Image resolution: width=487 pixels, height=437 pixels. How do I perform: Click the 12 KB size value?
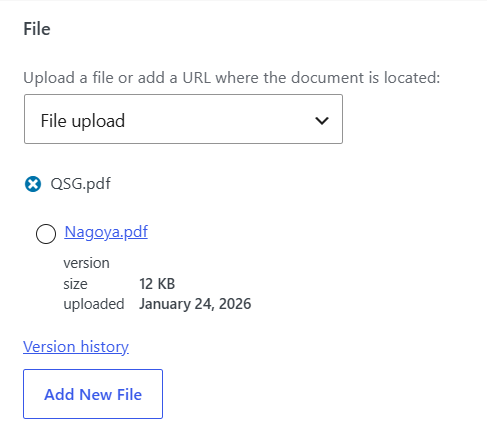157,284
